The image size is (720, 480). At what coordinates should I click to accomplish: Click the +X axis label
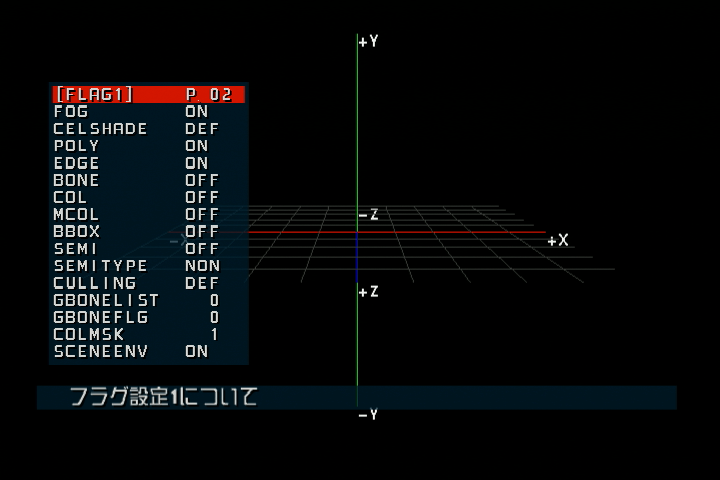point(558,240)
